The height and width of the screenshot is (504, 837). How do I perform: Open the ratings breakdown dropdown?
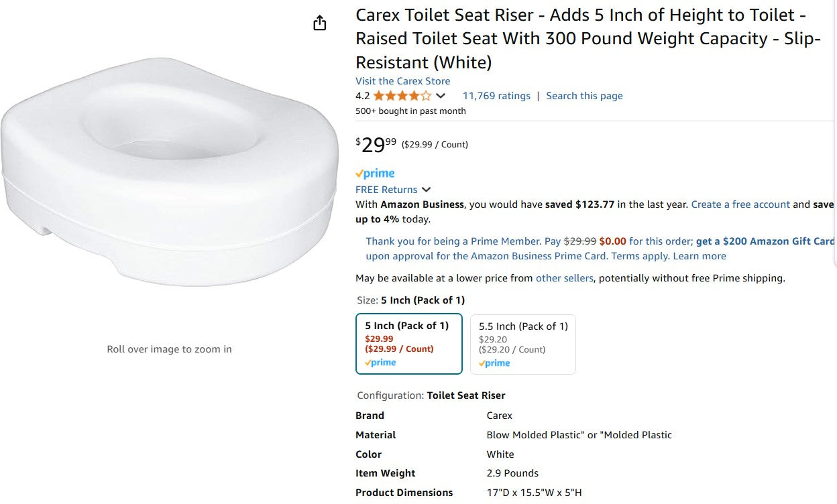(x=441, y=95)
